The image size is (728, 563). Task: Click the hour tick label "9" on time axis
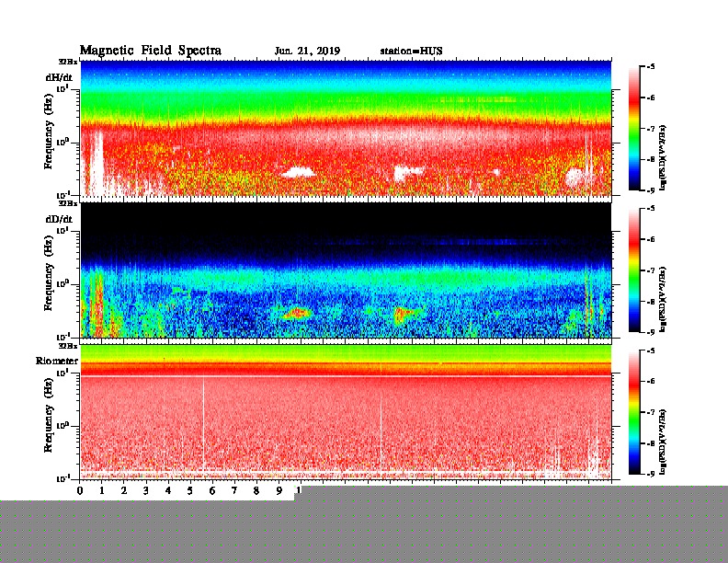(279, 490)
